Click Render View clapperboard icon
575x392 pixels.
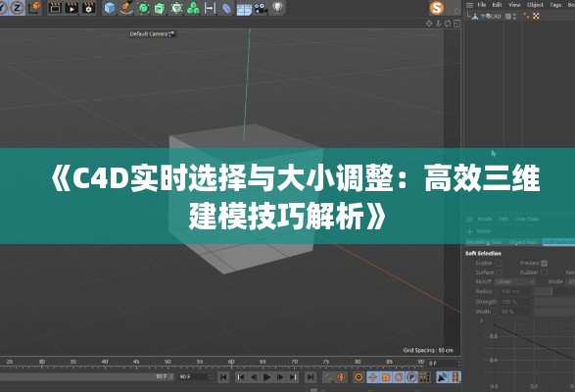[x=55, y=8]
